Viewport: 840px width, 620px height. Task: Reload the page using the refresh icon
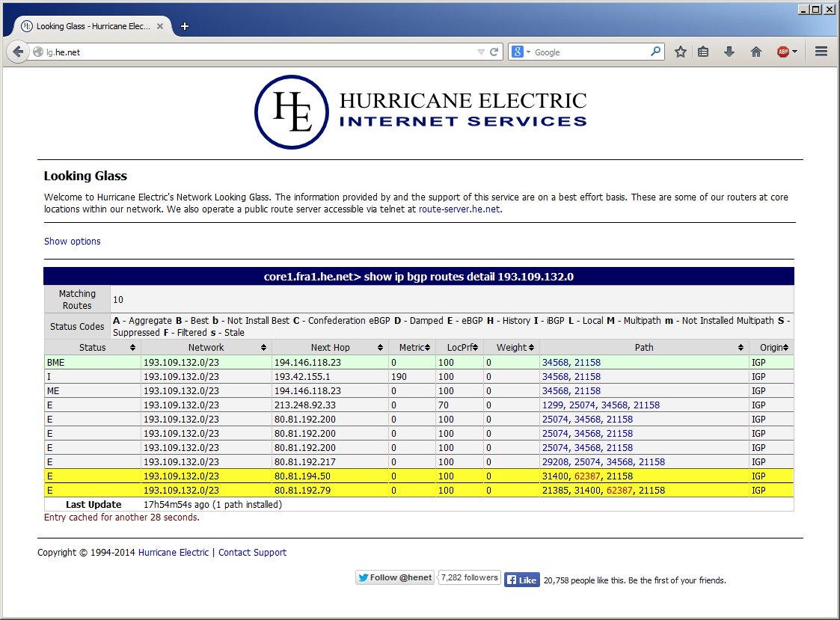[x=494, y=52]
